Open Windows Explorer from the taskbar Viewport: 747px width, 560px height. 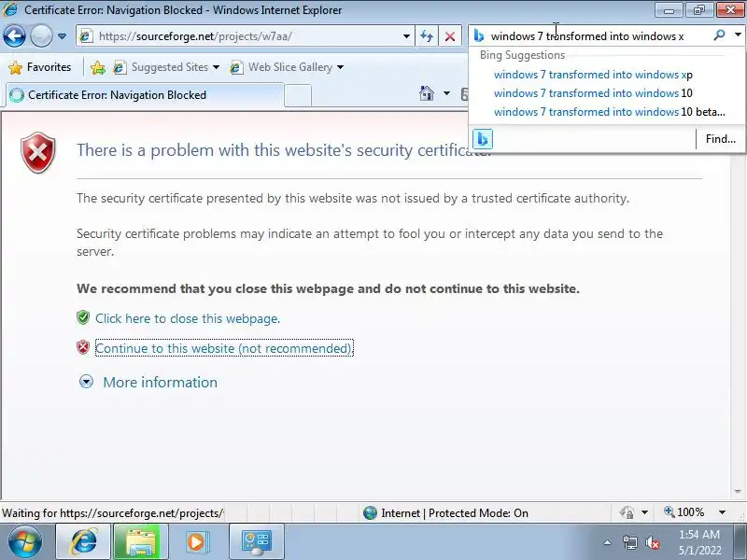(141, 542)
